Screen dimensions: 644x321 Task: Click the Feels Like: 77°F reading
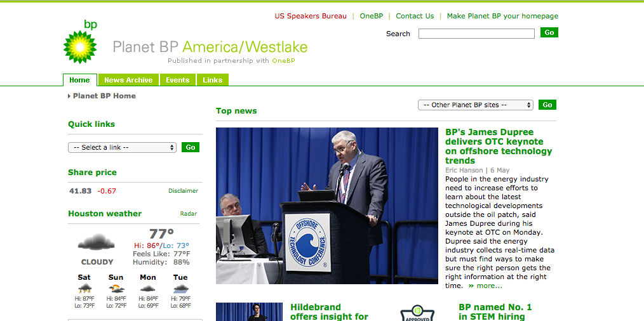click(161, 254)
